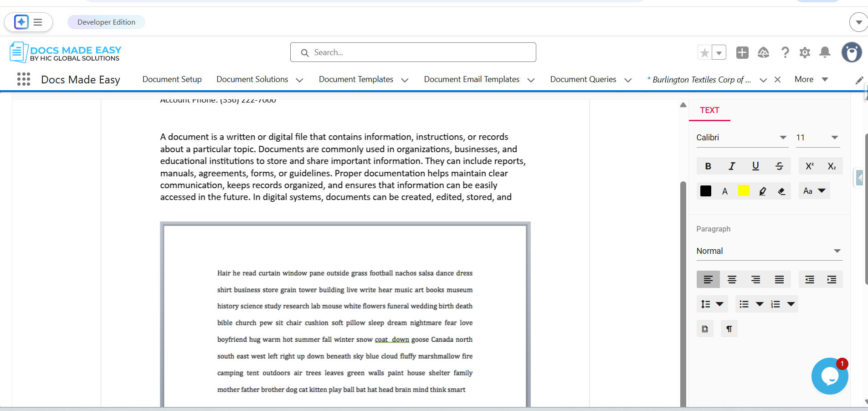Pick the yellow highlight color swatch
This screenshot has height=411, width=868.
[744, 191]
